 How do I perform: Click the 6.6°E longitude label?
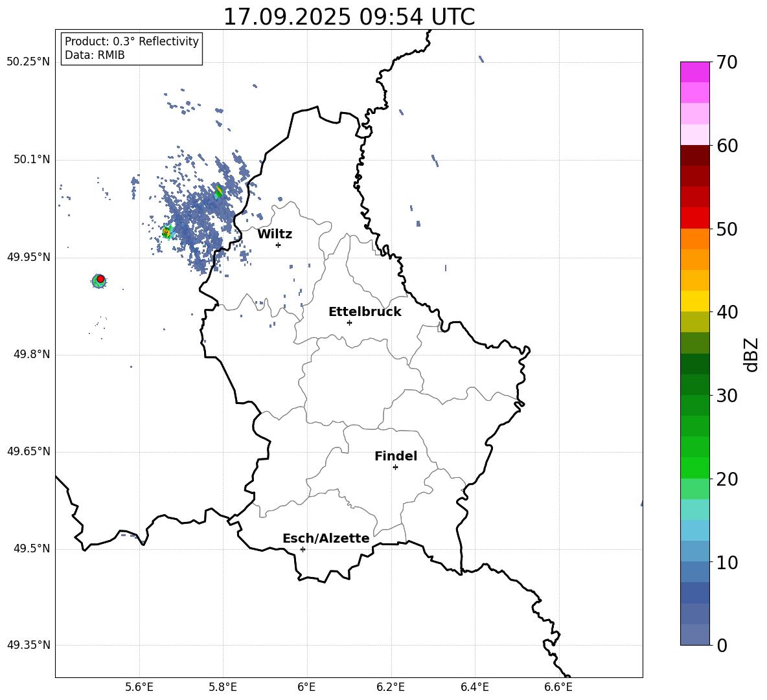(558, 687)
